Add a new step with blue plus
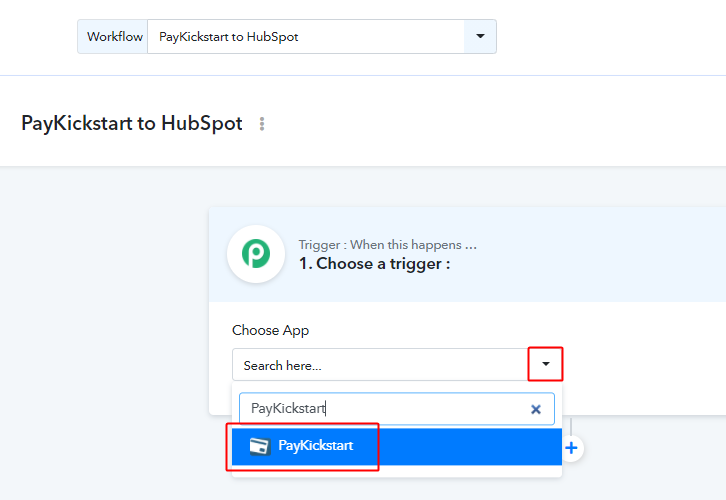The width and height of the screenshot is (726, 500). tap(571, 448)
